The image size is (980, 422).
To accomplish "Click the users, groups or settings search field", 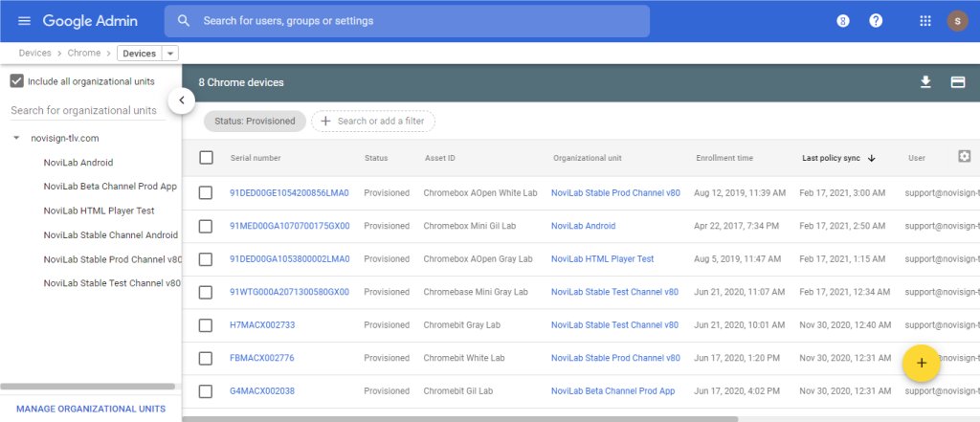I will pyautogui.click(x=407, y=21).
